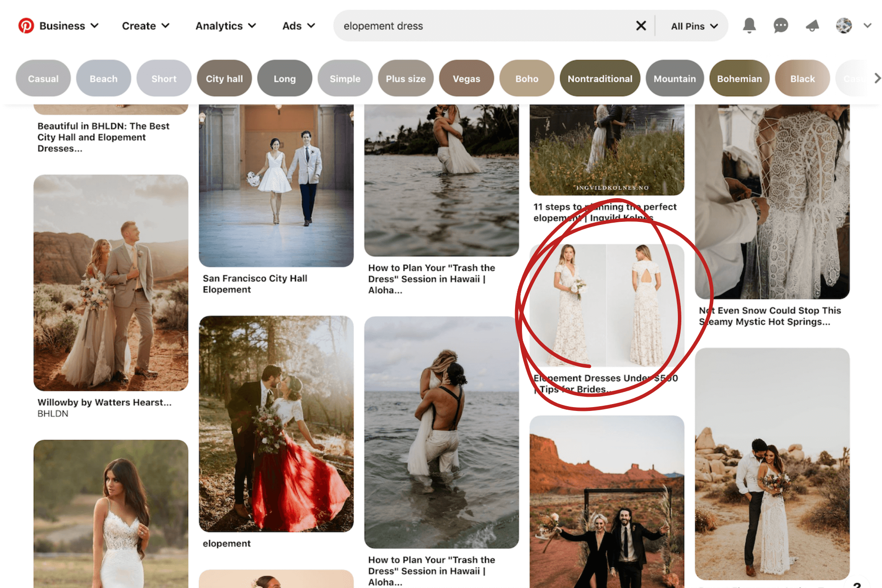The image size is (882, 588).
Task: Open the bride in white lace dress portrait pin
Action: (111, 514)
